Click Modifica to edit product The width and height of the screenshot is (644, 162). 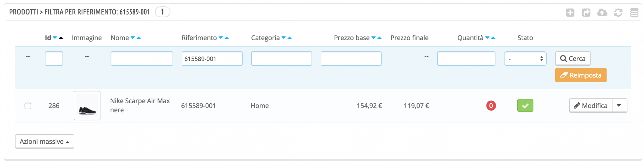pos(591,105)
